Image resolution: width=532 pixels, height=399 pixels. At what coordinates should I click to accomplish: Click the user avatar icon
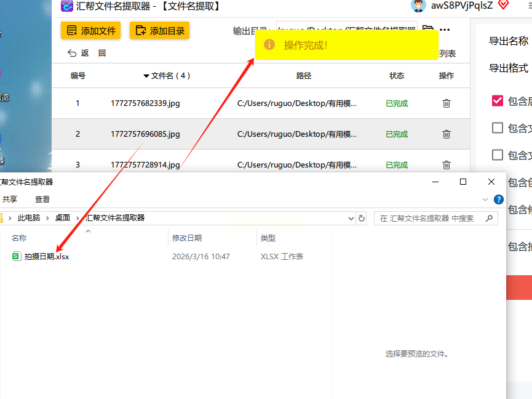coord(418,6)
